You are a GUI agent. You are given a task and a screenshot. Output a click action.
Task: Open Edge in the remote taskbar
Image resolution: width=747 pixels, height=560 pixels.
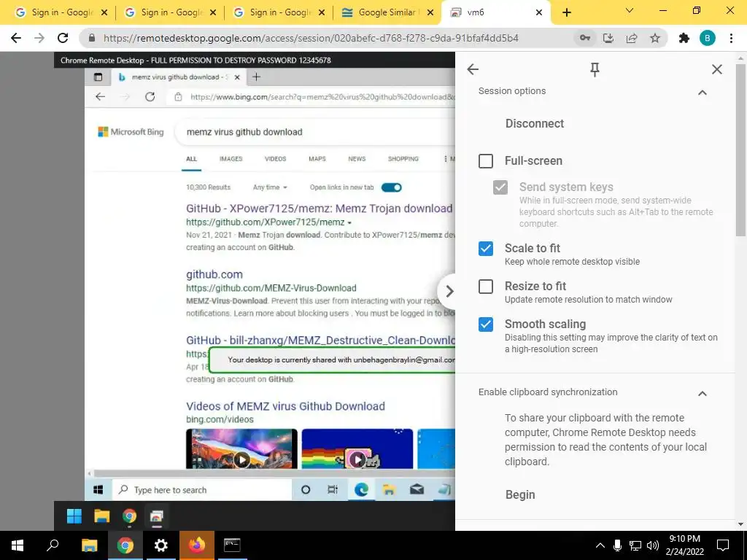(x=361, y=489)
